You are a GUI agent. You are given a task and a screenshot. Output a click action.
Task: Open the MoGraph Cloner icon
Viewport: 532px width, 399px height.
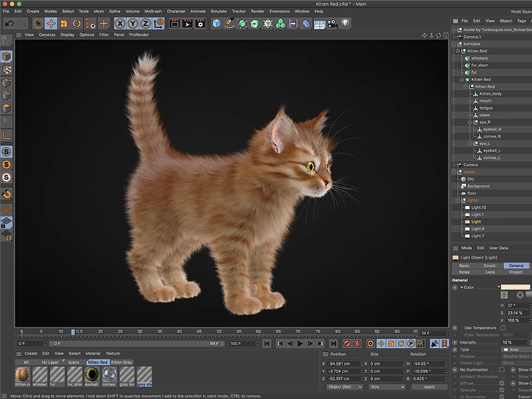[x=281, y=23]
